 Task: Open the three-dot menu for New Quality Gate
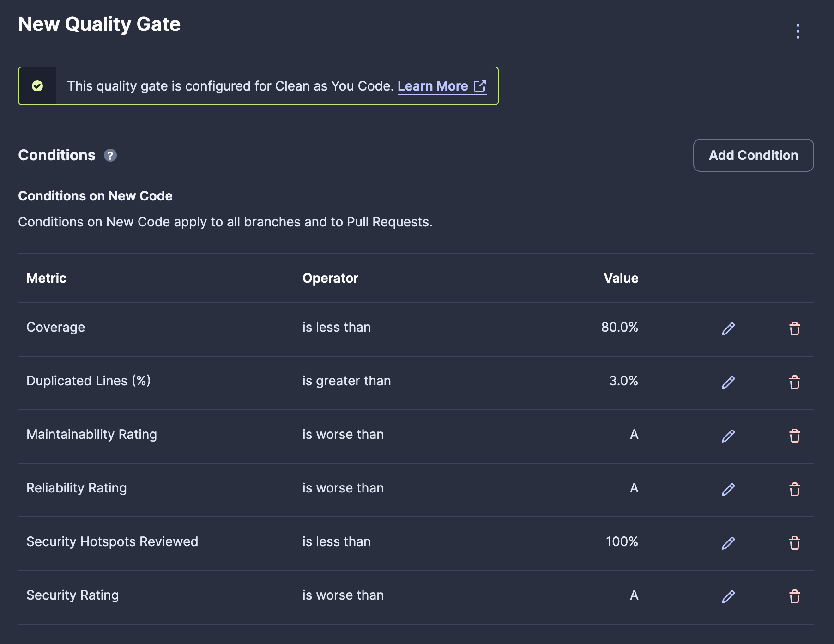(x=798, y=32)
